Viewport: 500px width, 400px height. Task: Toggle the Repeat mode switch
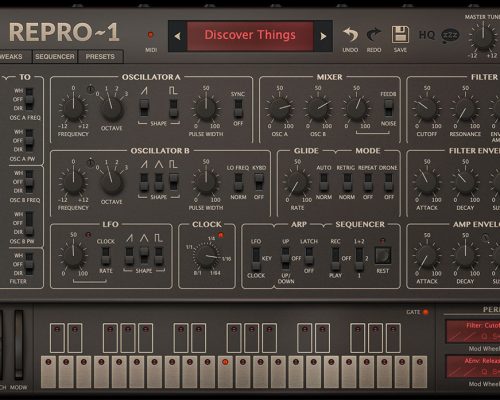point(368,182)
